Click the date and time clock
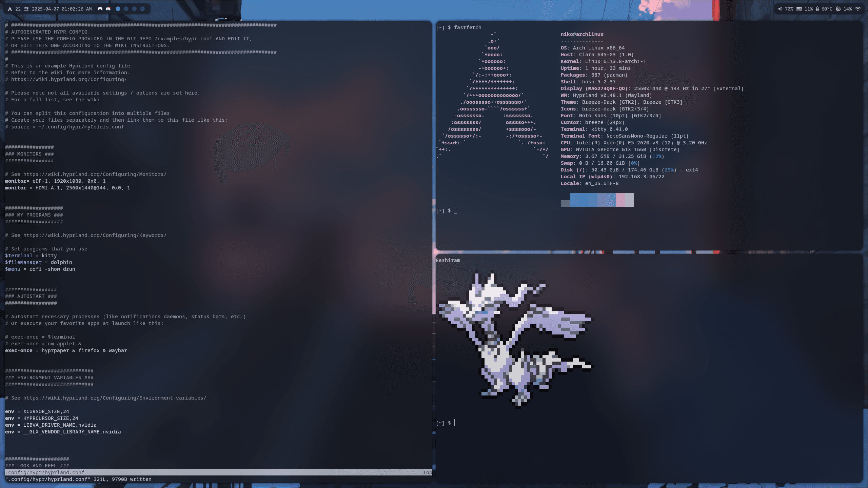The height and width of the screenshot is (488, 868). click(x=62, y=9)
